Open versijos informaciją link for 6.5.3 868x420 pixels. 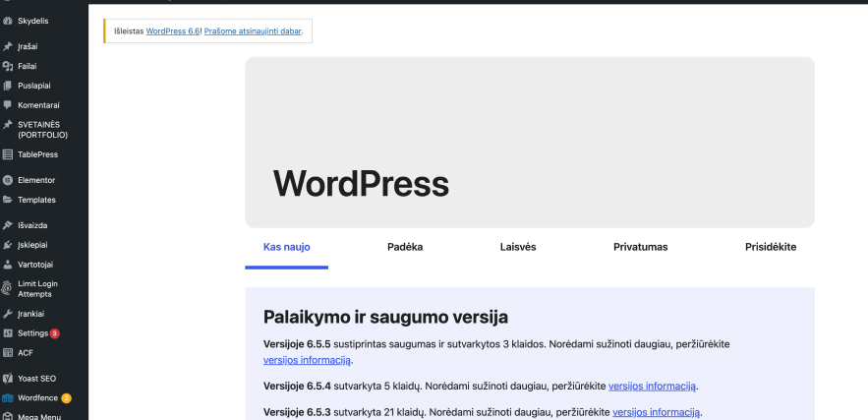coord(657,412)
